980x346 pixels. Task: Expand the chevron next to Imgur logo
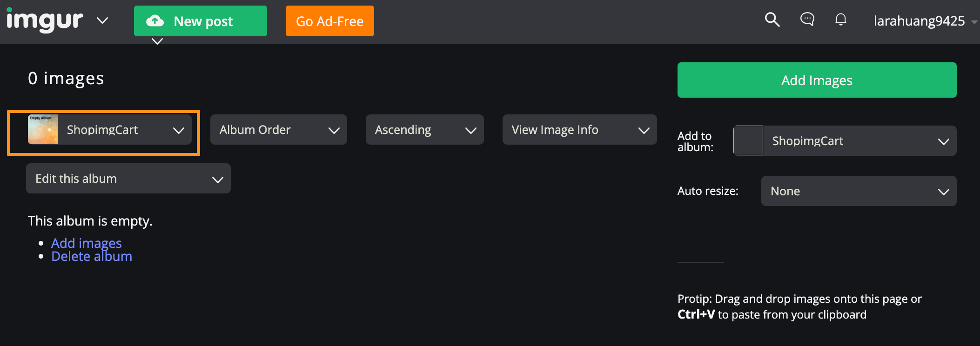click(x=102, y=20)
